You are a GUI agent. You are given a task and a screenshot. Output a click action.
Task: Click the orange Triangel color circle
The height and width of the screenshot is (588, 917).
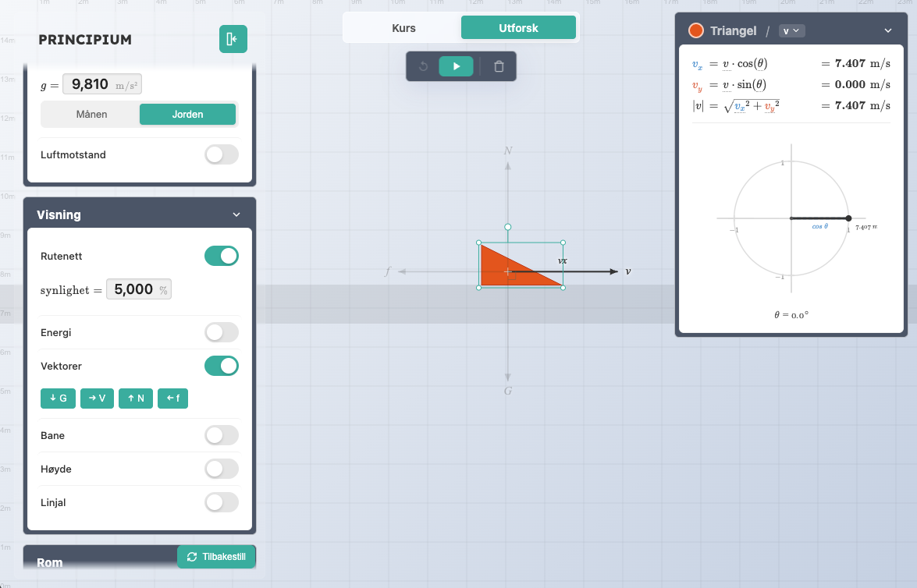(696, 30)
